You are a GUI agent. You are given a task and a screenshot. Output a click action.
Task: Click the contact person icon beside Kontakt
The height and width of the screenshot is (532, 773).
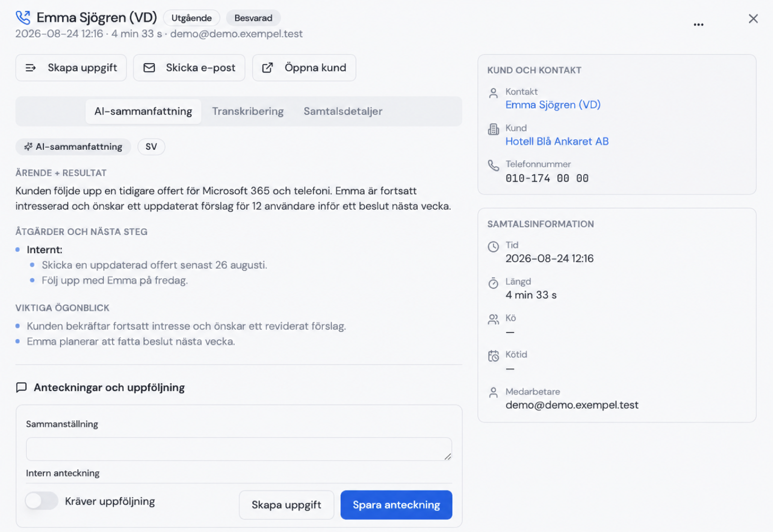(493, 93)
